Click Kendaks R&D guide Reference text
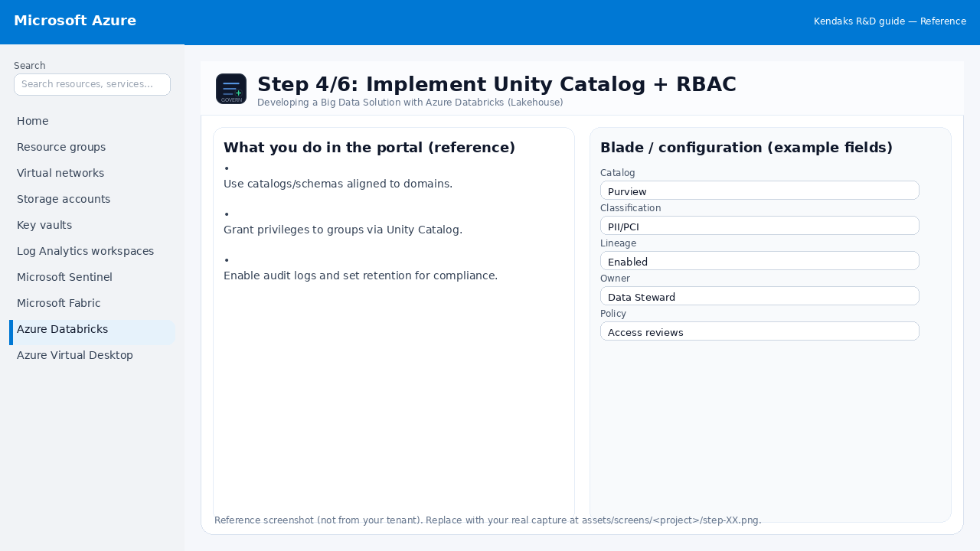The image size is (980, 551). coord(890,21)
